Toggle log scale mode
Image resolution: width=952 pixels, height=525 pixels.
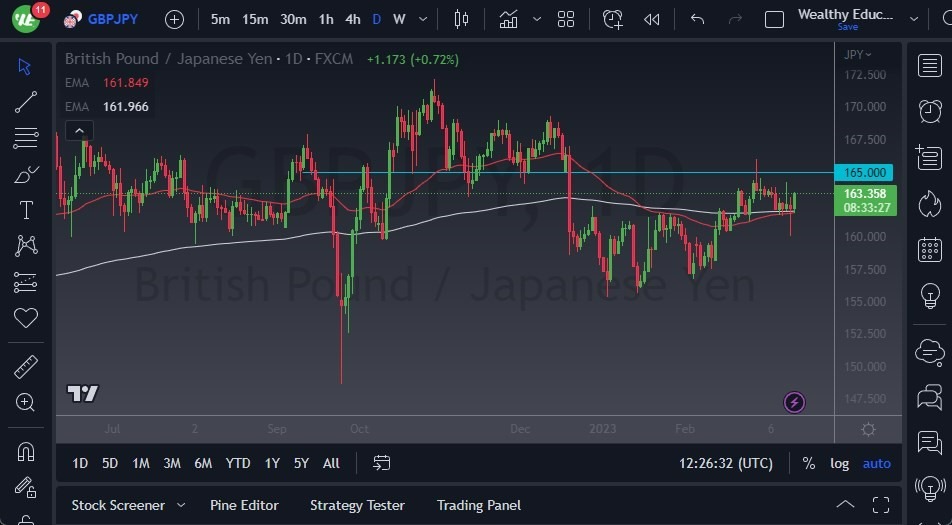(x=840, y=463)
